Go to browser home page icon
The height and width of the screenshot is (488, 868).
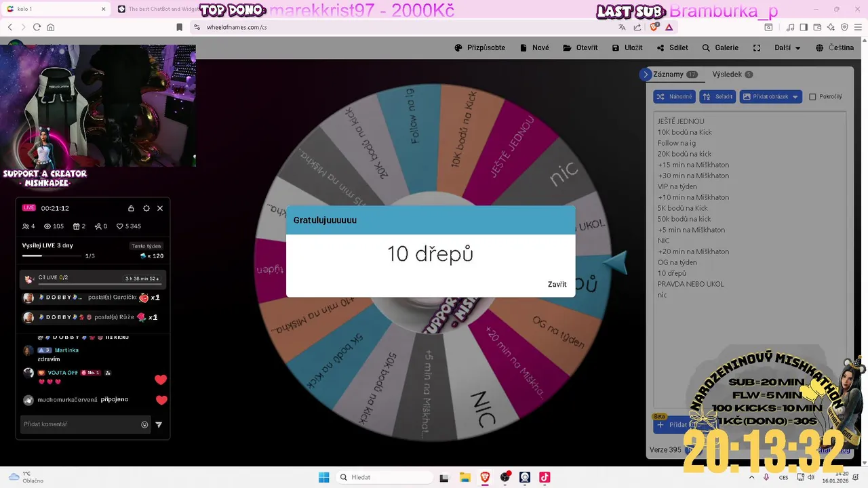point(50,27)
